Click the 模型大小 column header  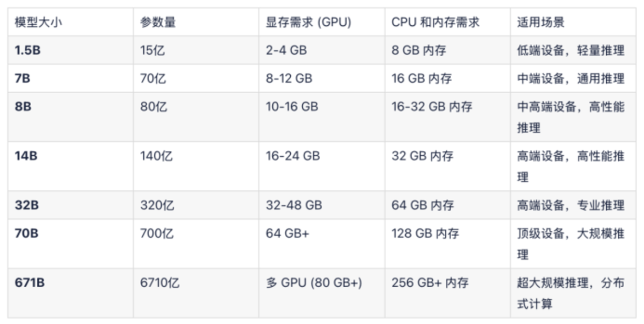(x=38, y=22)
